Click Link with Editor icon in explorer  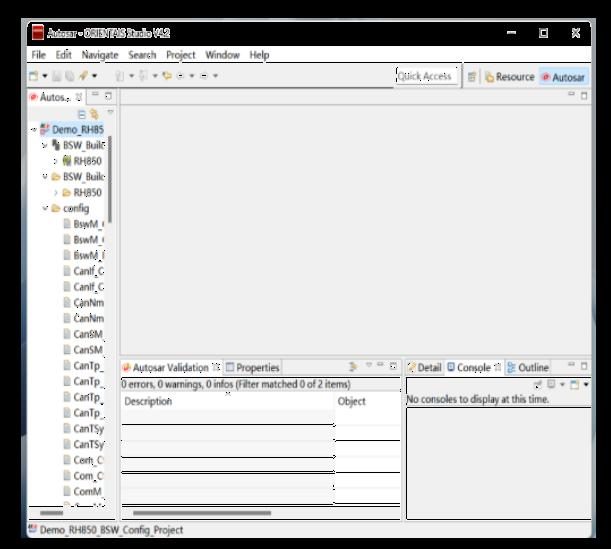click(94, 114)
